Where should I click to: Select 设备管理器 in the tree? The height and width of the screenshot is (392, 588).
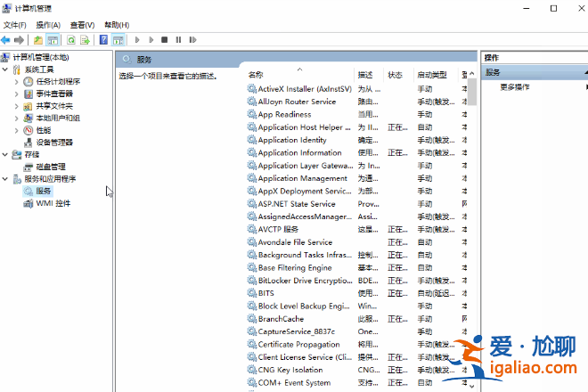point(54,143)
